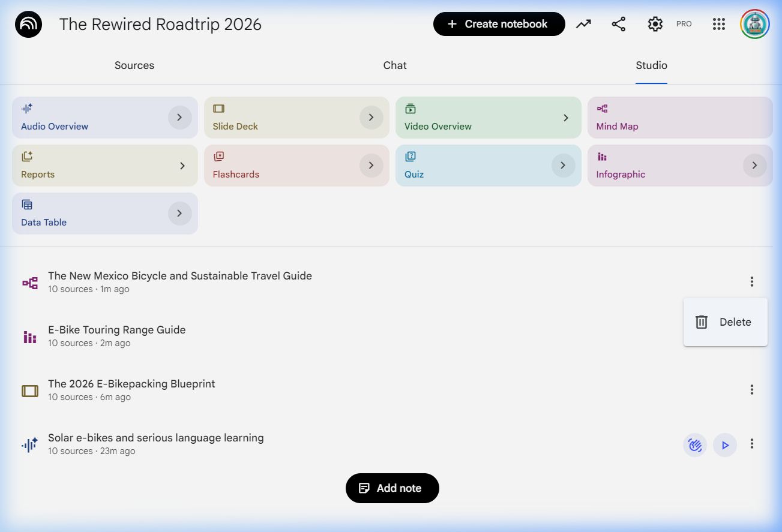Expand the Infographic options chevron
The image size is (782, 532).
point(754,166)
